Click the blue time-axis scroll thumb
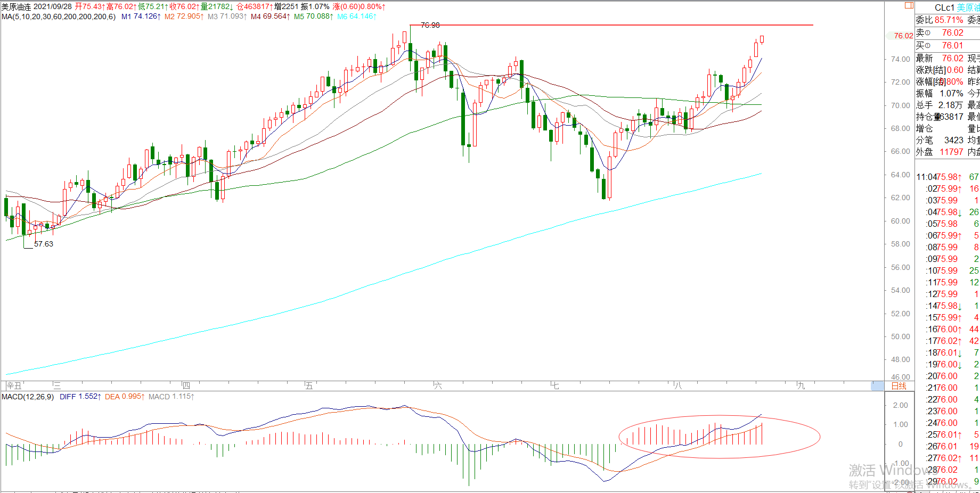 click(877, 386)
